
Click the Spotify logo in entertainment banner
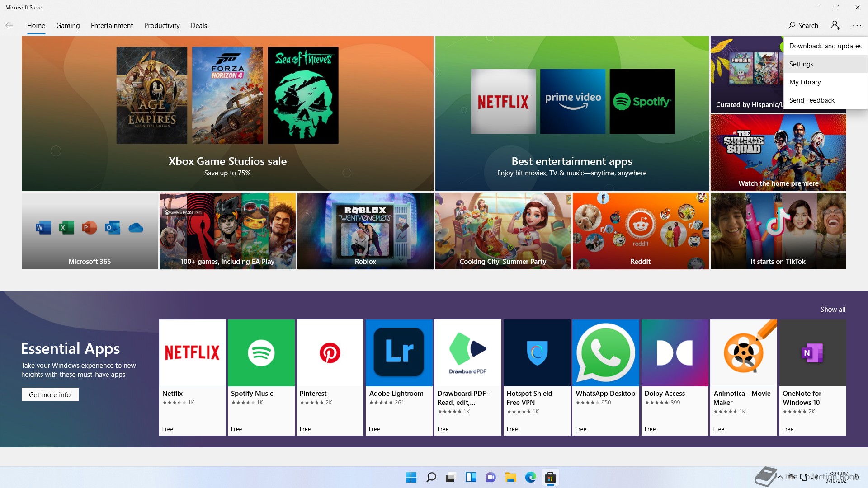642,101
